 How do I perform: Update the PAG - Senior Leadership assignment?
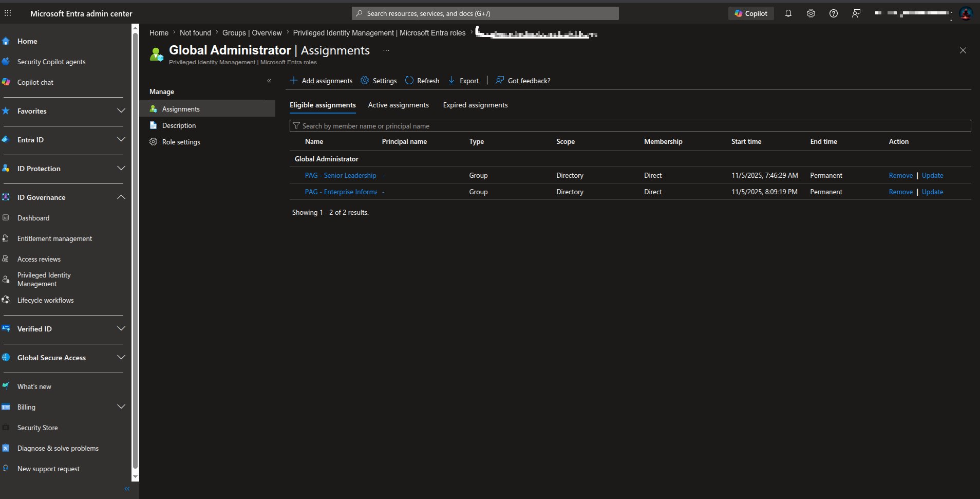pyautogui.click(x=932, y=175)
